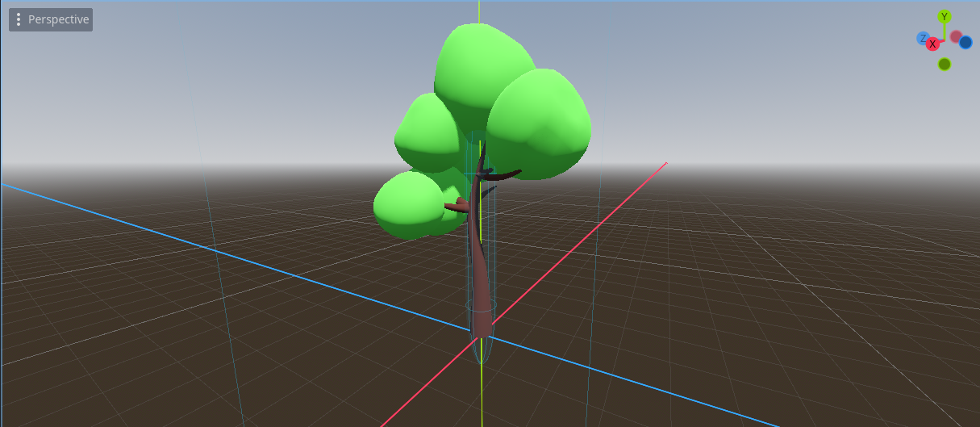Select the lowest left foliage clump

click(406, 206)
